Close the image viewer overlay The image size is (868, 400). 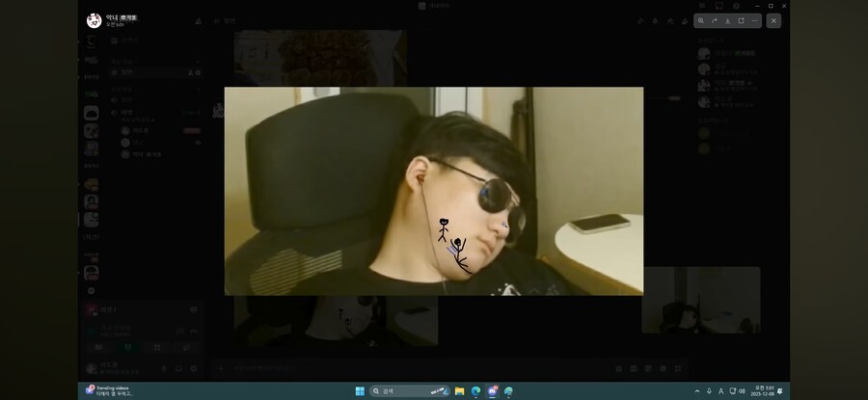(x=773, y=21)
